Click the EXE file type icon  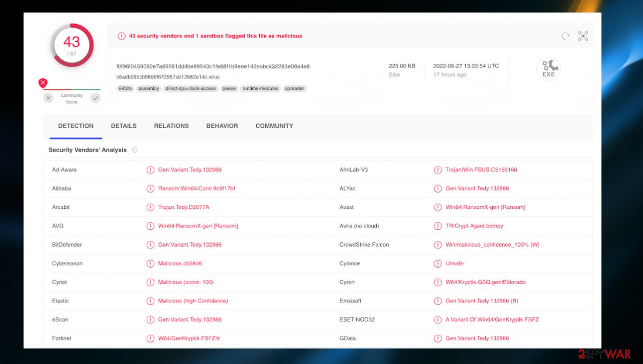[x=549, y=69]
